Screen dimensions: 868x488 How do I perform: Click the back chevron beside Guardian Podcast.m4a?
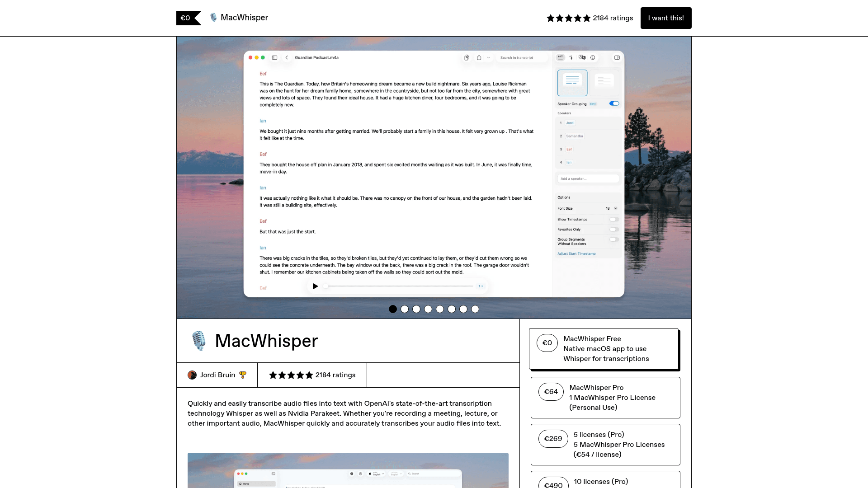point(287,58)
